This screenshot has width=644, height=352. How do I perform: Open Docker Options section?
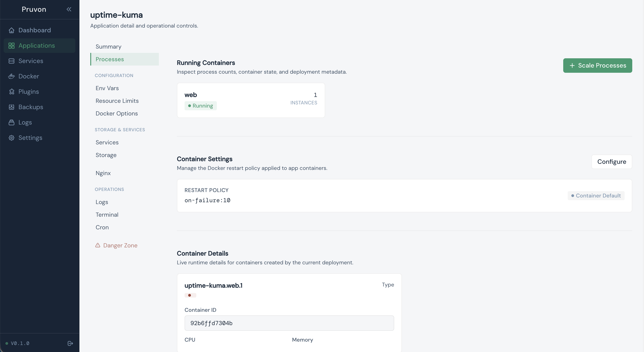pyautogui.click(x=125, y=113)
